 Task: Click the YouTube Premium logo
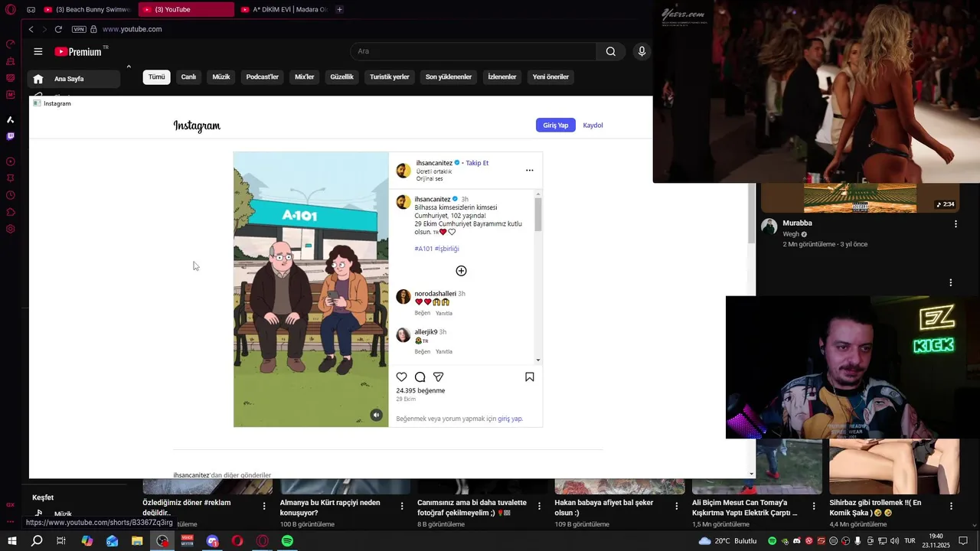coord(78,51)
